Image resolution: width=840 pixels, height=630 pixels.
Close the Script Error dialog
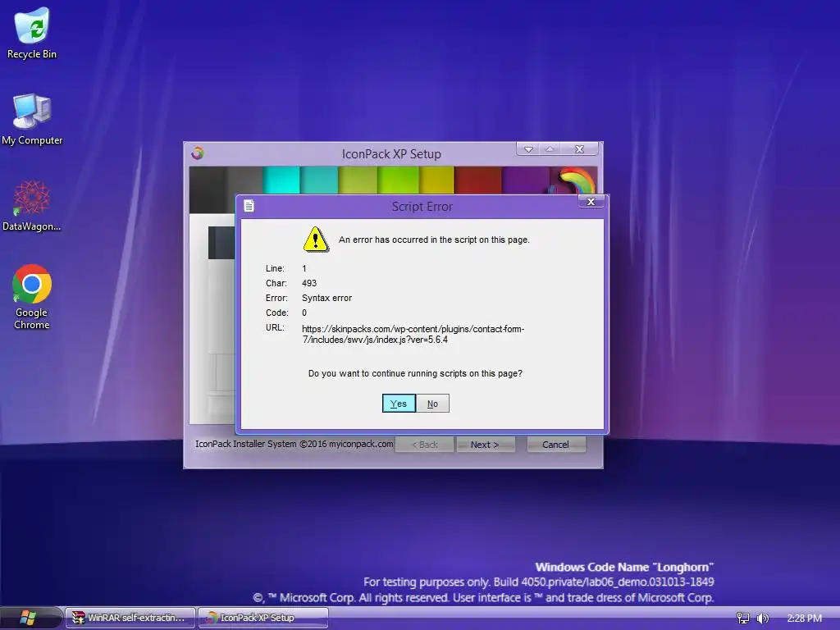point(591,202)
